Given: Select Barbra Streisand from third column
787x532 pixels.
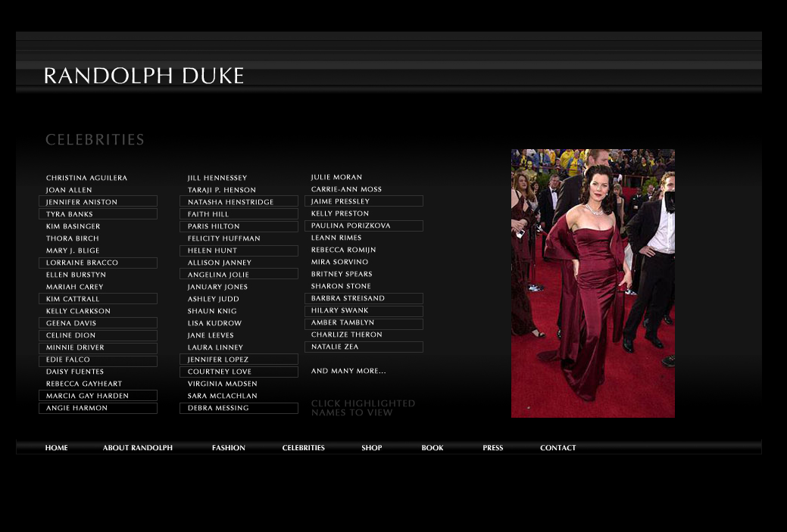Looking at the screenshot, I should (x=364, y=298).
